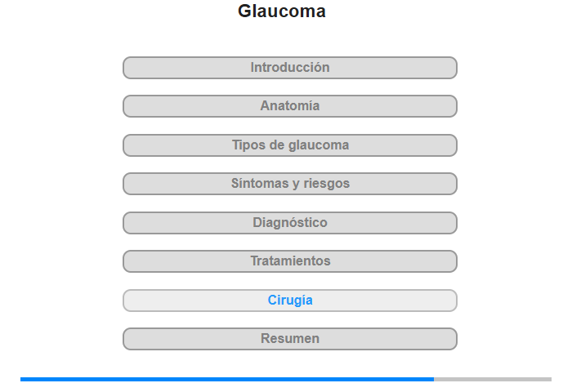Select the Anatomía menu button
The height and width of the screenshot is (392, 572).
click(x=289, y=106)
